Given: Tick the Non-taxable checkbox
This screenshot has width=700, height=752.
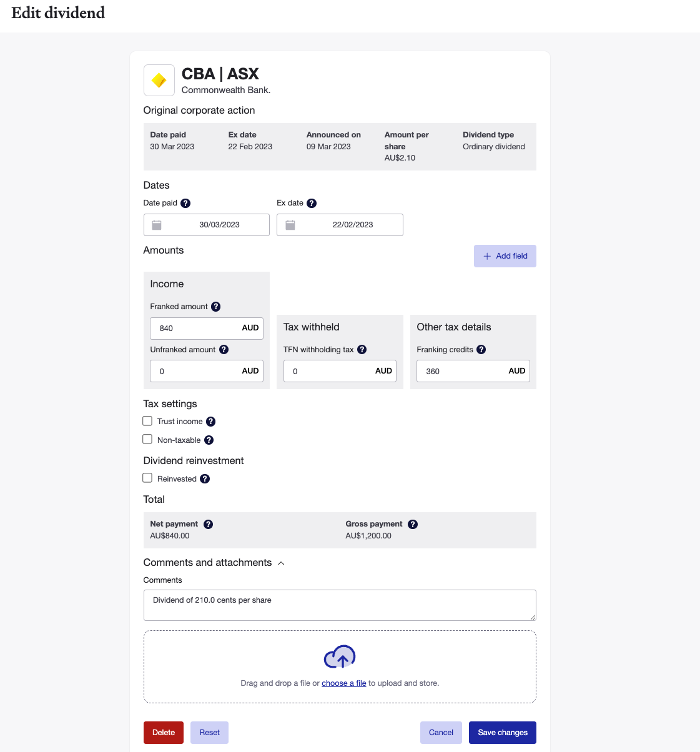Looking at the screenshot, I should [x=147, y=439].
